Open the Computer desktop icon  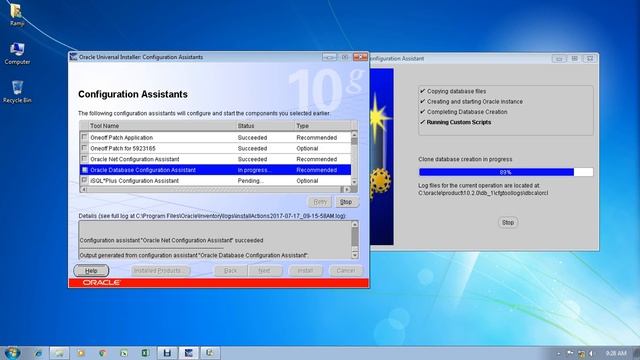[17, 53]
